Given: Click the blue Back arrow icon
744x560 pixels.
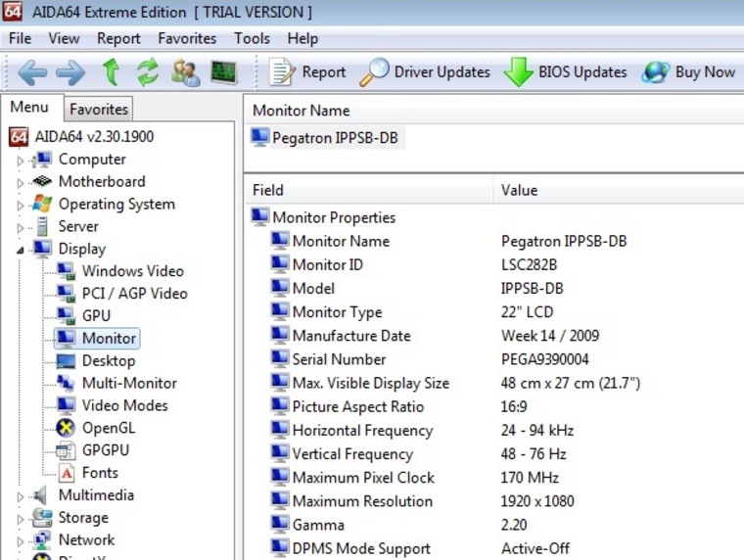Looking at the screenshot, I should click(x=32, y=72).
